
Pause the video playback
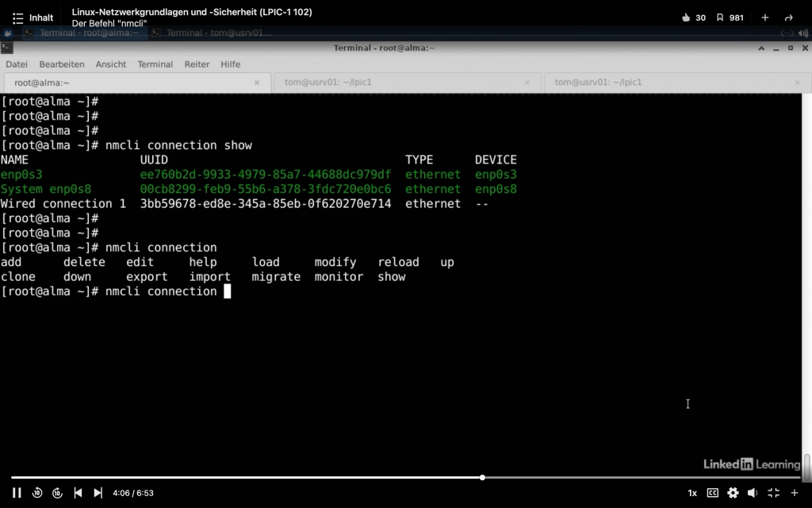point(17,493)
